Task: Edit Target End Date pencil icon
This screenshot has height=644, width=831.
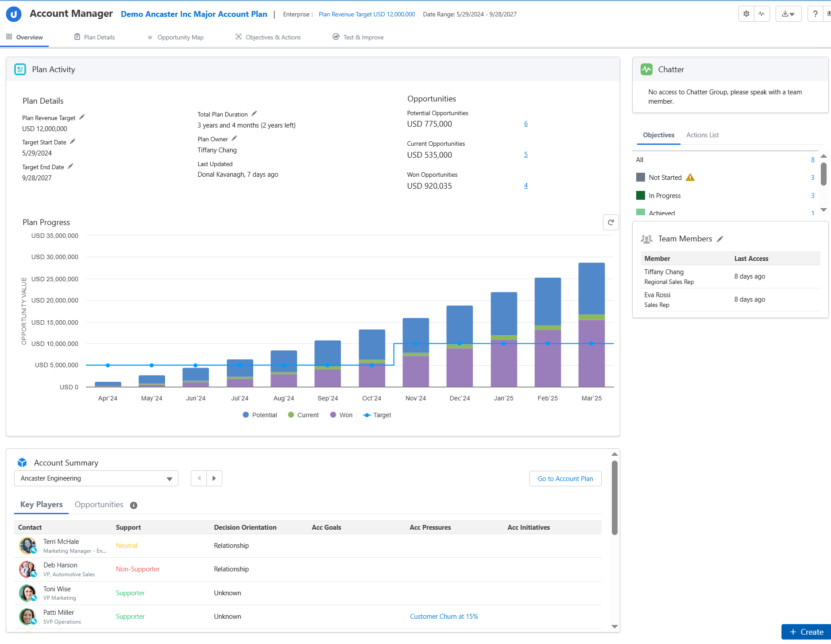Action: (70, 167)
